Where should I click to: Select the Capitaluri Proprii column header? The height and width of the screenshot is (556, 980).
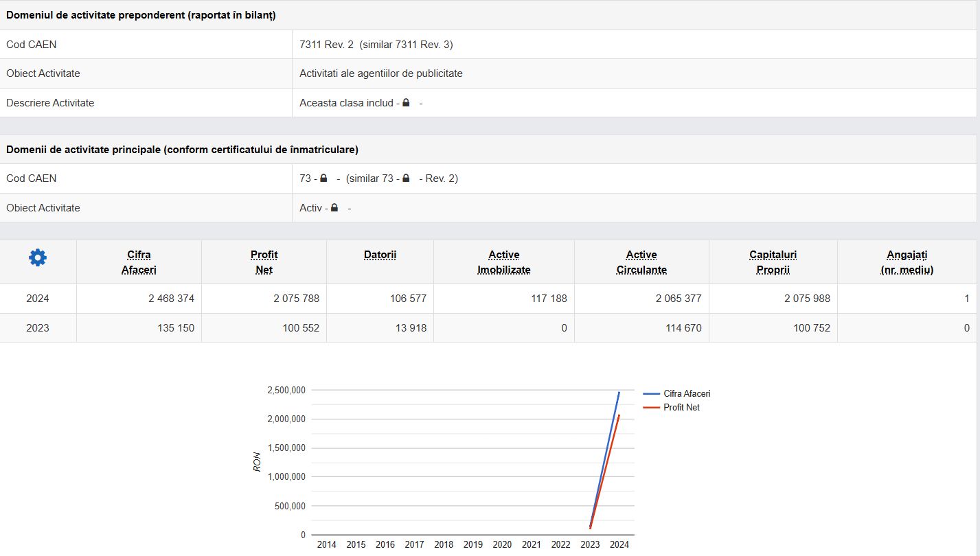coord(773,262)
